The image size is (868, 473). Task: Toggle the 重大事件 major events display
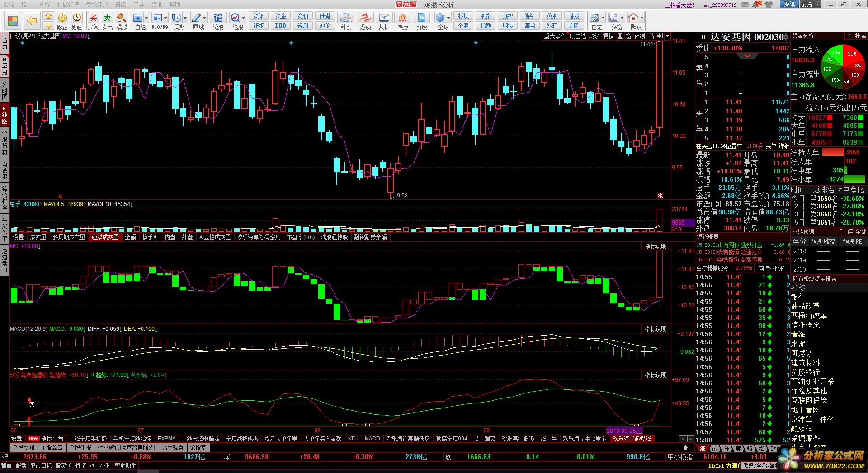pos(555,36)
